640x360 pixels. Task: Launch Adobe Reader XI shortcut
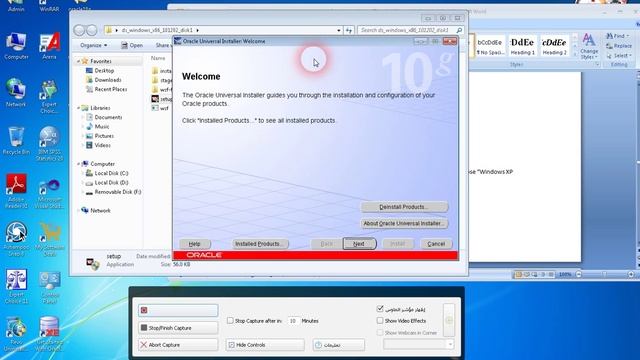click(x=16, y=191)
